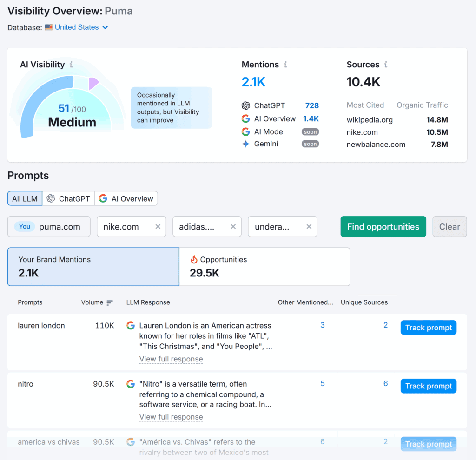Expand the full response for nitro
This screenshot has height=460, width=476.
pyautogui.click(x=171, y=417)
